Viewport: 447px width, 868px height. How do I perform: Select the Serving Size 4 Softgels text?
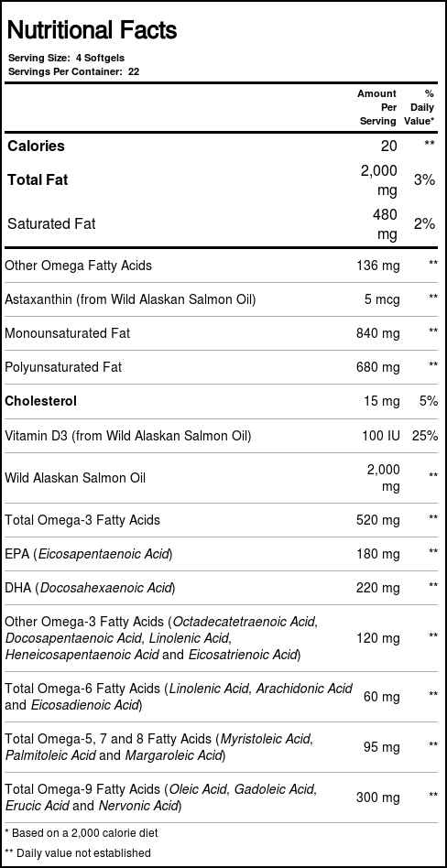[x=66, y=58]
